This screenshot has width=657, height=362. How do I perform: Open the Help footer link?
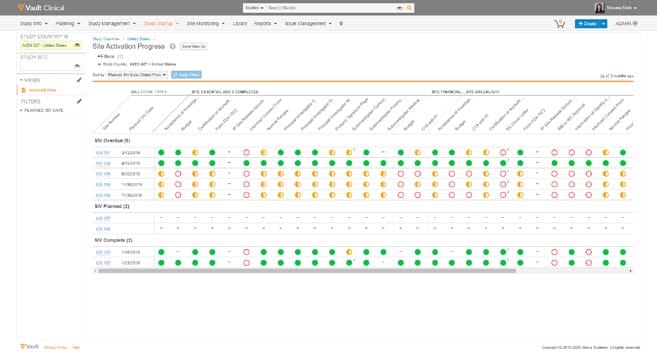[x=76, y=347]
